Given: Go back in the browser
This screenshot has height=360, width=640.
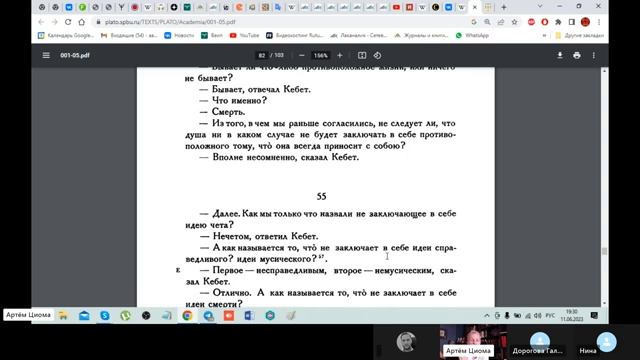Looking at the screenshot, I should (x=41, y=22).
